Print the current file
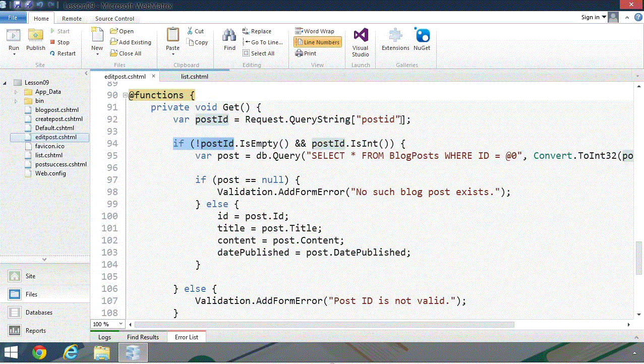Image resolution: width=644 pixels, height=364 pixels. click(x=306, y=53)
